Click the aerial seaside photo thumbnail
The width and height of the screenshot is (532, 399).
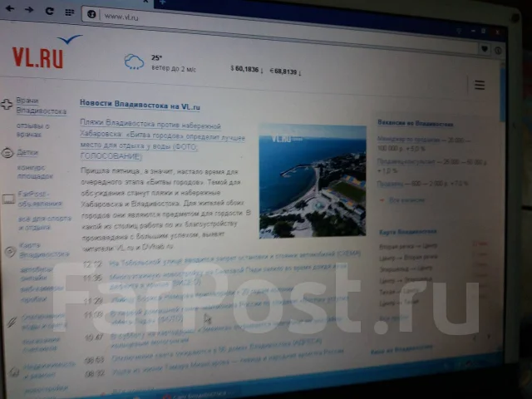[313, 181]
